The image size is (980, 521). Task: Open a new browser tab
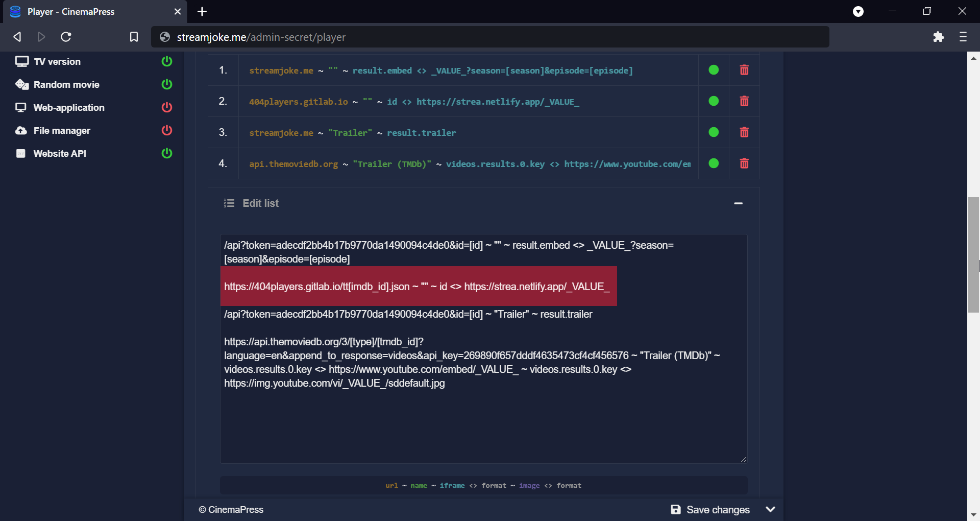pyautogui.click(x=202, y=11)
